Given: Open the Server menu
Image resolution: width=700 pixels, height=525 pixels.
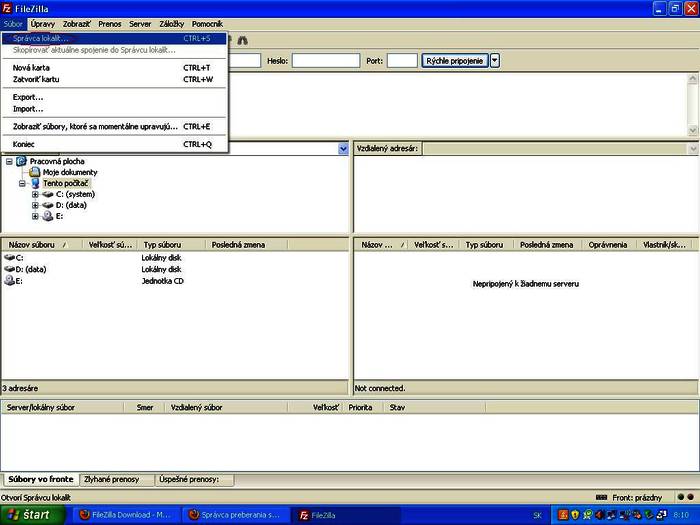Looking at the screenshot, I should 140,24.
